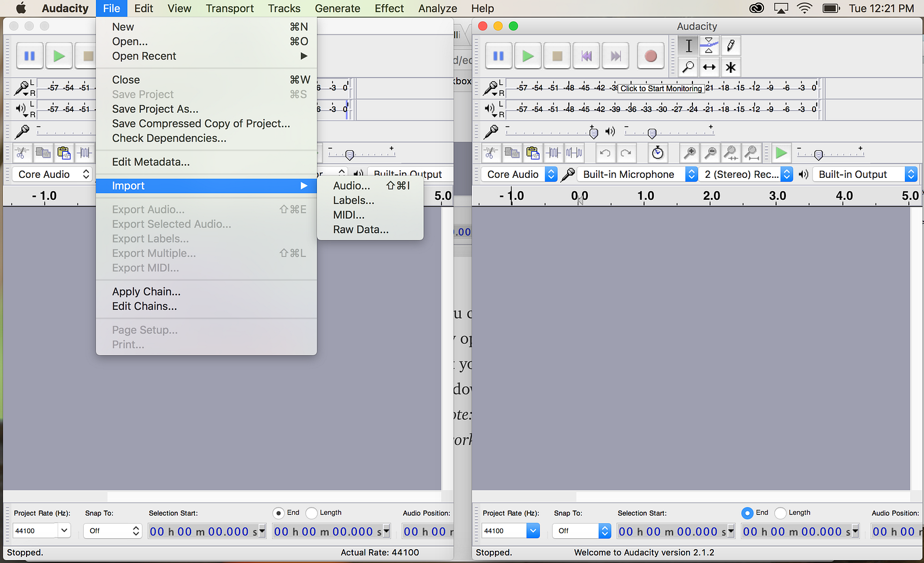Image resolution: width=924 pixels, height=563 pixels.
Task: Select the Envelope tool in right window
Action: 709,46
